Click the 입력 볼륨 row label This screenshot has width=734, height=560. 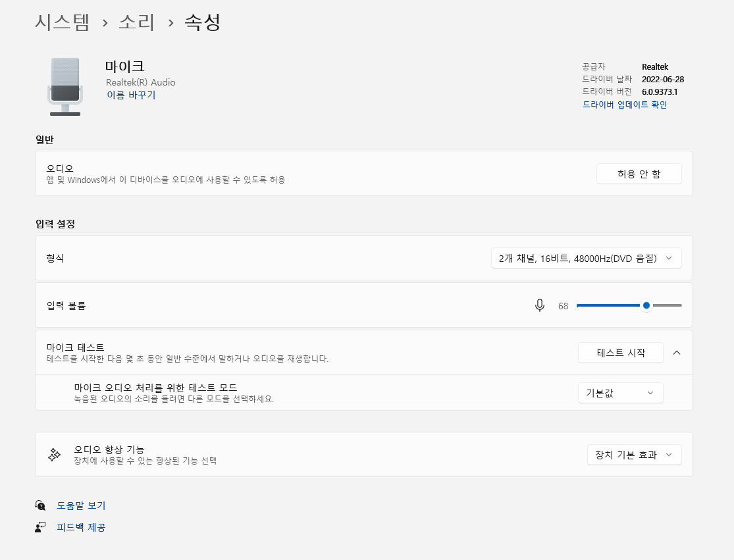click(x=66, y=306)
